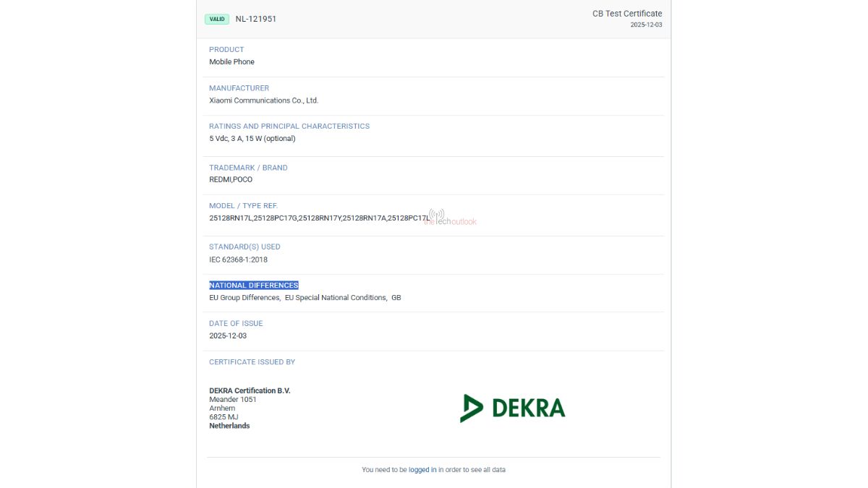868x488 pixels.
Task: Click the MODEL / TYPE REF. heading
Action: [243, 205]
